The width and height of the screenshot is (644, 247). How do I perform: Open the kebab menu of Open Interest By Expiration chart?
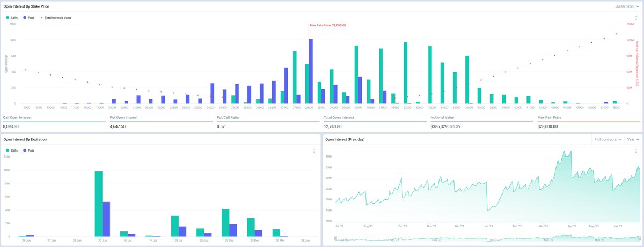[x=314, y=151]
